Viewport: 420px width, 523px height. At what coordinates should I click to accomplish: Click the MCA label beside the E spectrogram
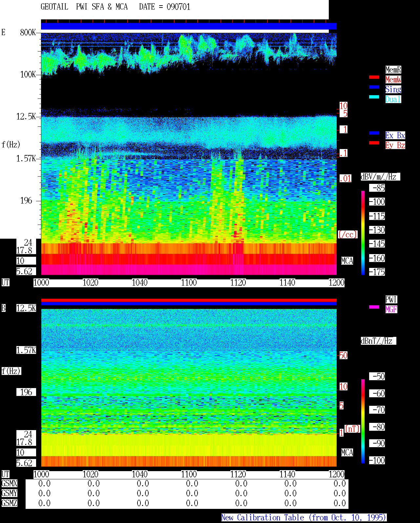pos(347,261)
